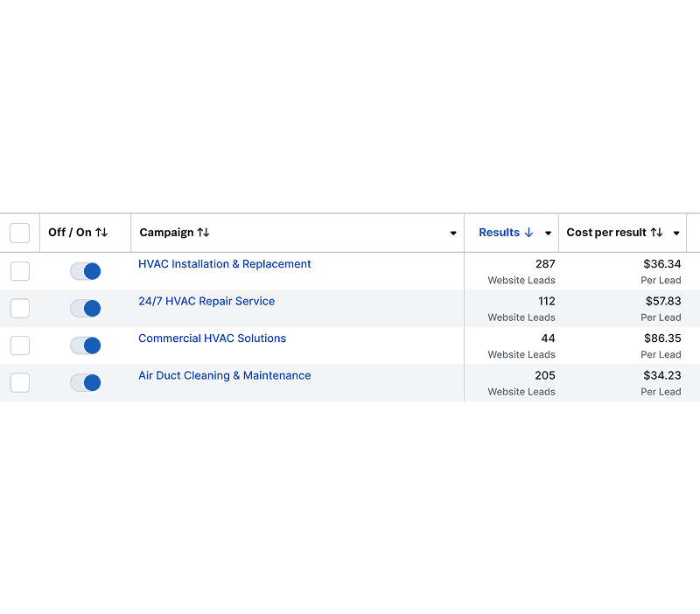Turn off 24/7 HVAC Repair Service toggle
The height and width of the screenshot is (614, 700).
[x=85, y=309]
